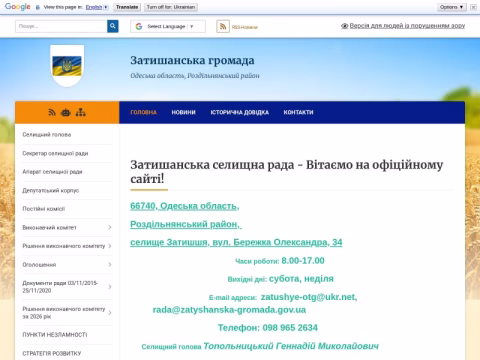The width and height of the screenshot is (480, 360).
Task: Click the site search input field
Action: (61, 26)
